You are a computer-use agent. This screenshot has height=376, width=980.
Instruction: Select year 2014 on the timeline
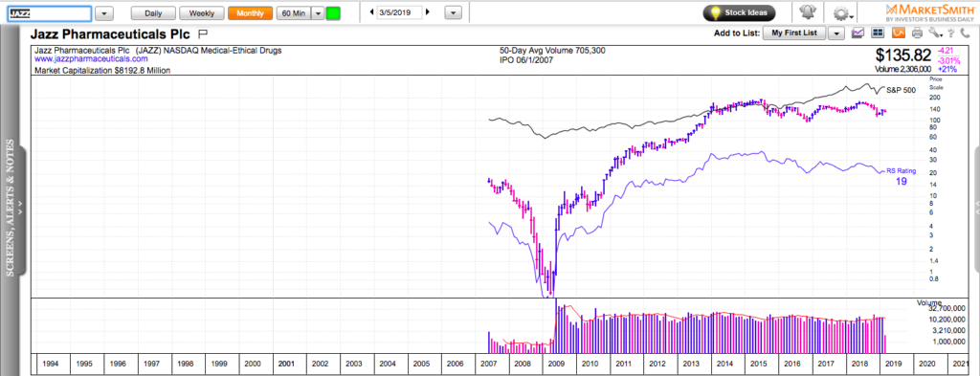[725, 363]
